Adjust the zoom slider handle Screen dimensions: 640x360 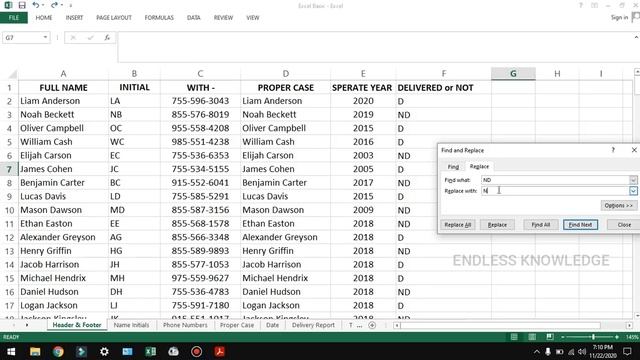coord(593,337)
